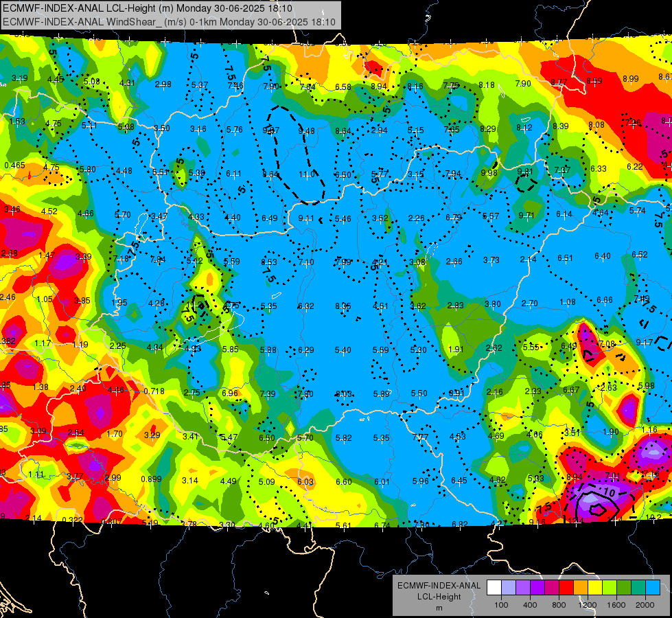Click the wind shear value 7.01
The height and width of the screenshot is (618, 672).
(612, 476)
